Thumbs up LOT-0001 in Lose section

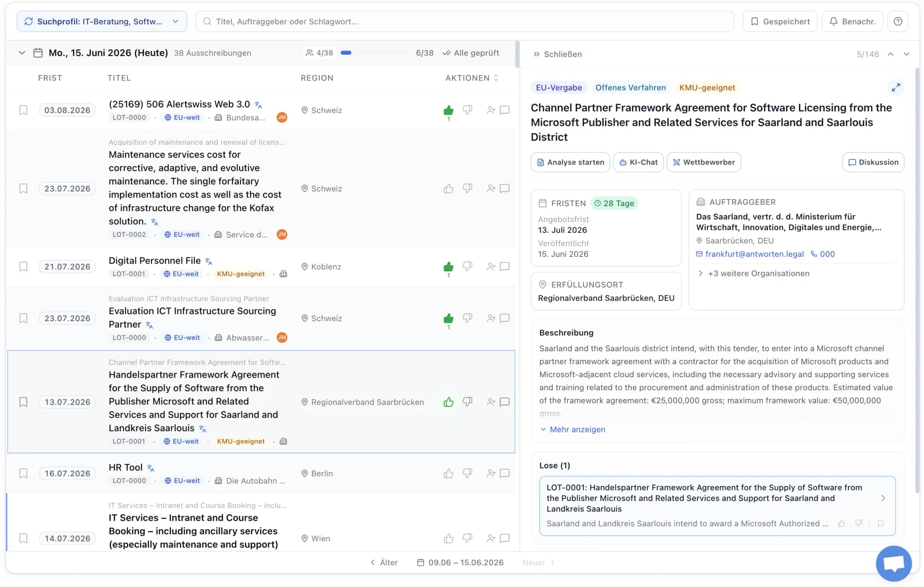pyautogui.click(x=841, y=523)
